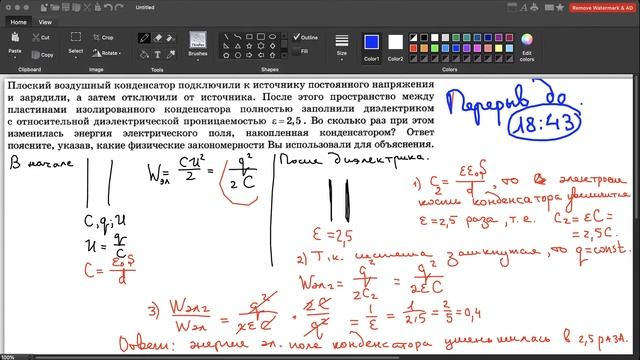Select the right triangle shape
The width and height of the screenshot is (640, 360).
pos(226,46)
